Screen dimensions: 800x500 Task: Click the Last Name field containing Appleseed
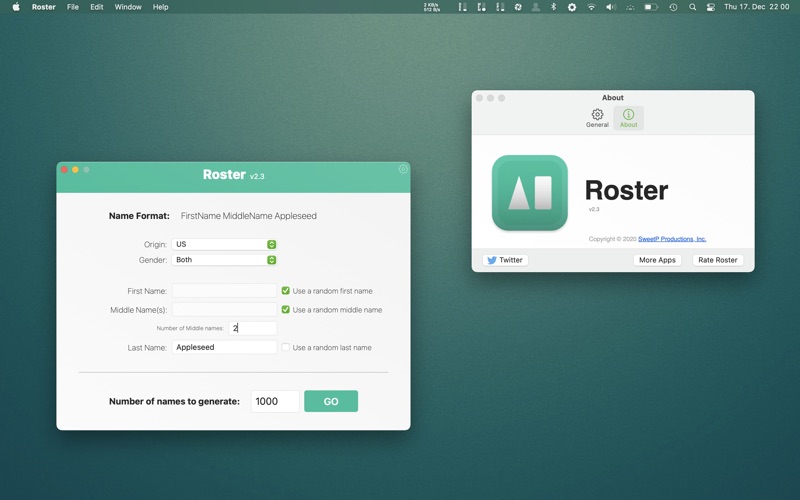click(x=224, y=347)
